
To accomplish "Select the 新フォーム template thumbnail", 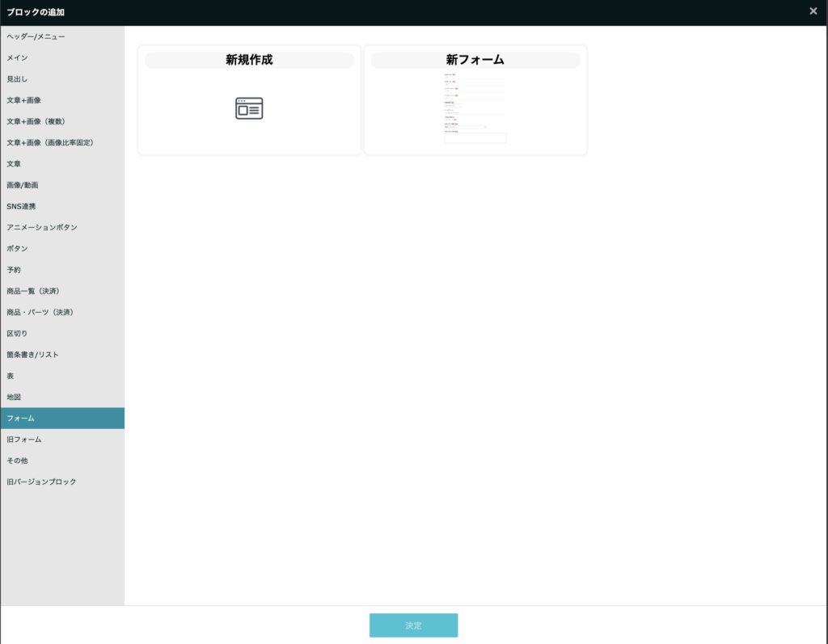I will pos(475,108).
